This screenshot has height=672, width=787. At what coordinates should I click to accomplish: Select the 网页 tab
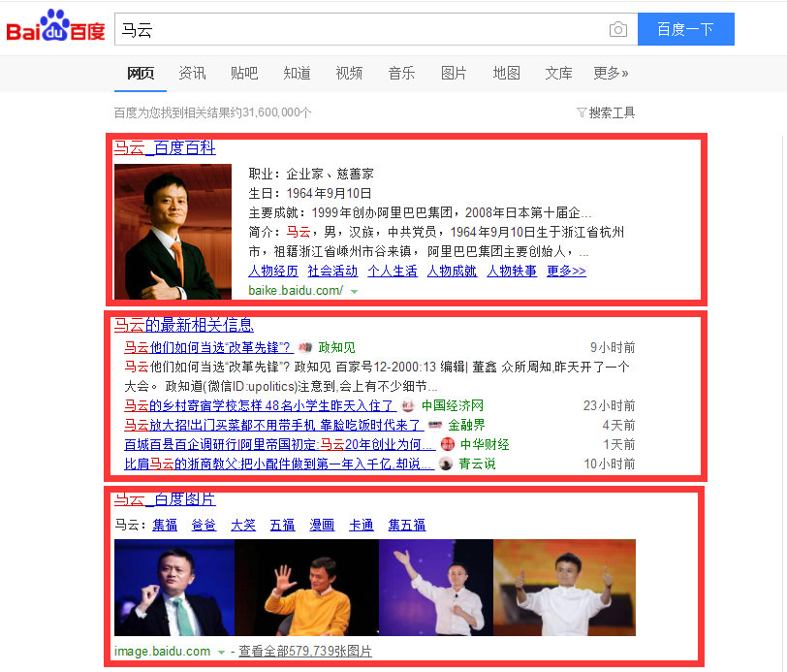pyautogui.click(x=140, y=74)
